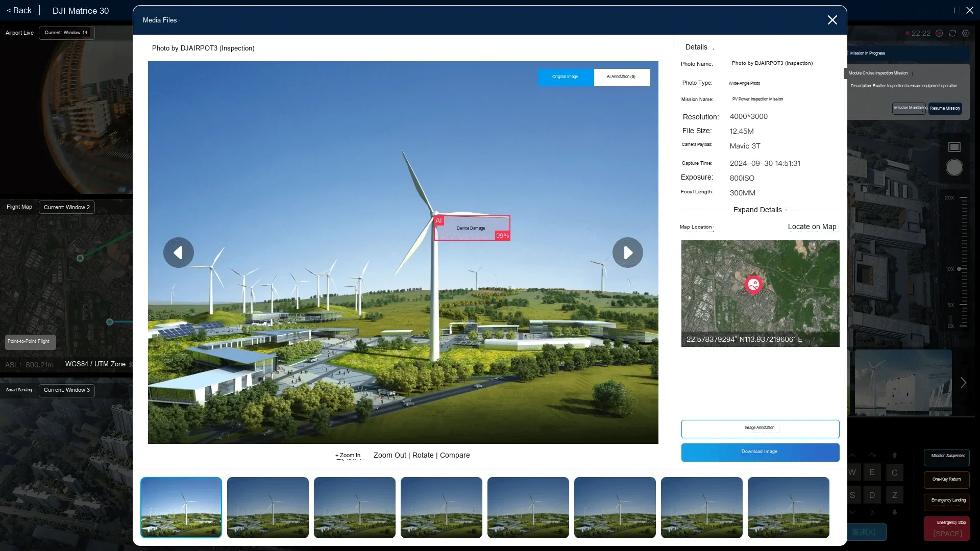Switch to Original Image view
Image resolution: width=980 pixels, height=551 pixels.
pyautogui.click(x=566, y=77)
